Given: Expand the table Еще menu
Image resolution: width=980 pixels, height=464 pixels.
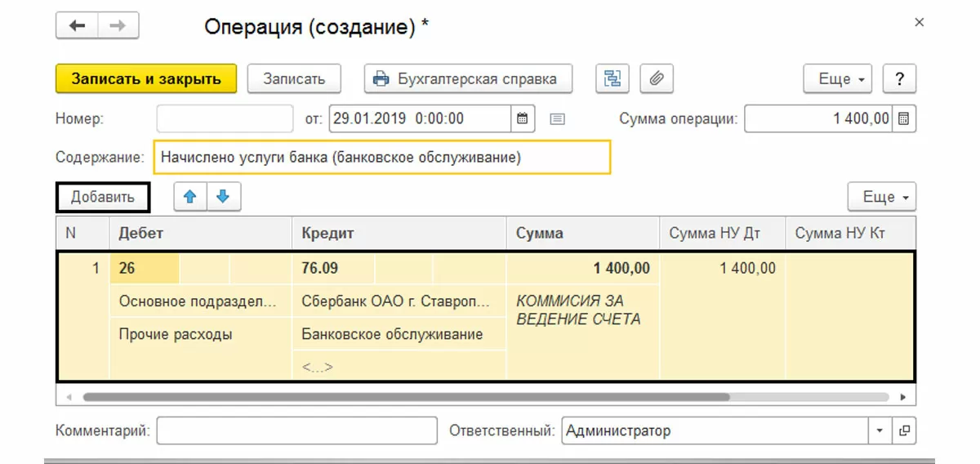Looking at the screenshot, I should (x=882, y=197).
